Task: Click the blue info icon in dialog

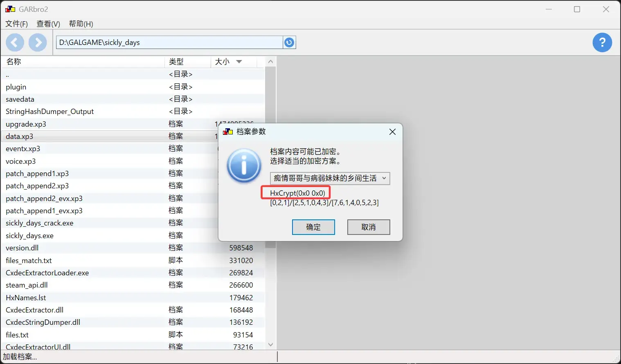Action: coord(244,166)
